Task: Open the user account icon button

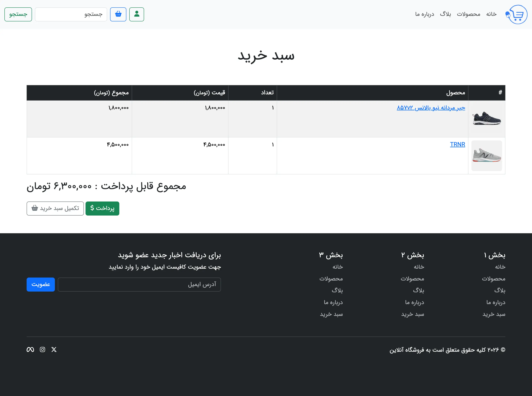Action: (137, 14)
